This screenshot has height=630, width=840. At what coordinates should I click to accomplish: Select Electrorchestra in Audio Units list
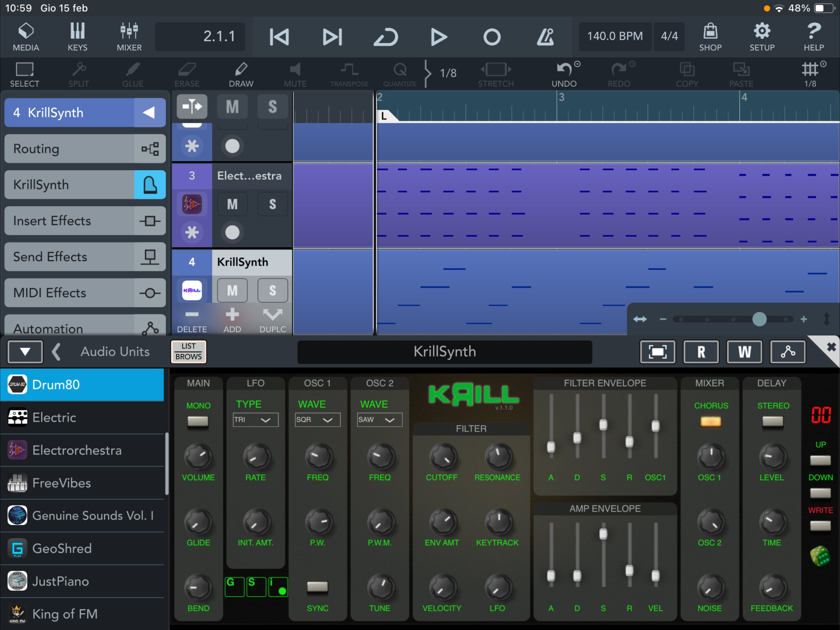pyautogui.click(x=82, y=450)
